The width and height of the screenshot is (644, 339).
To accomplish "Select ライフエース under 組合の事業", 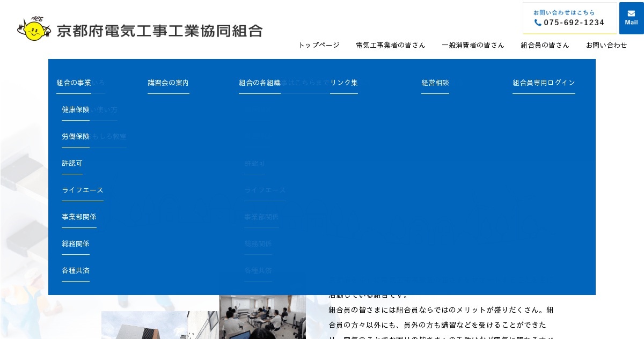I will pyautogui.click(x=83, y=190).
